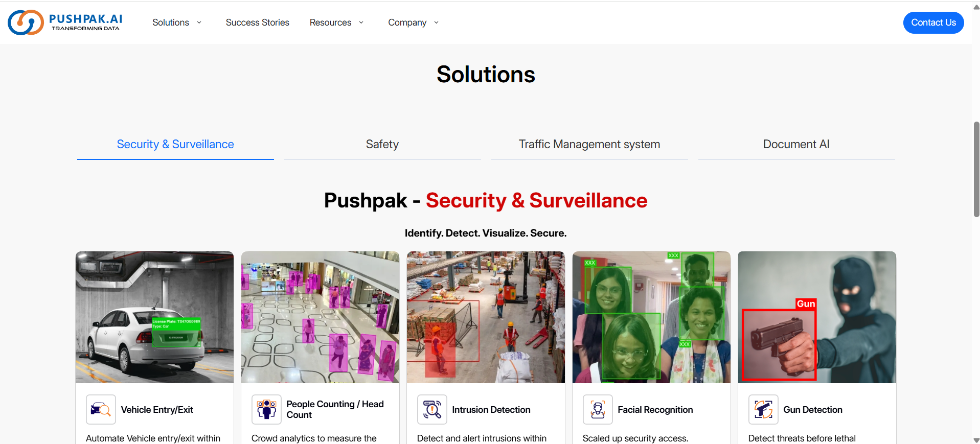Expand the Company dropdown arrow
The width and height of the screenshot is (980, 444).
coord(437,22)
